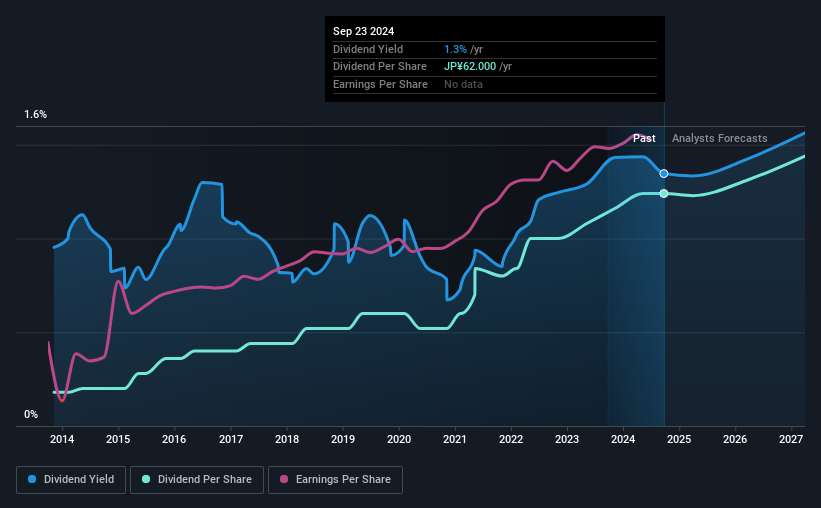Click the 2026 x-axis label
The image size is (821, 508).
point(735,439)
